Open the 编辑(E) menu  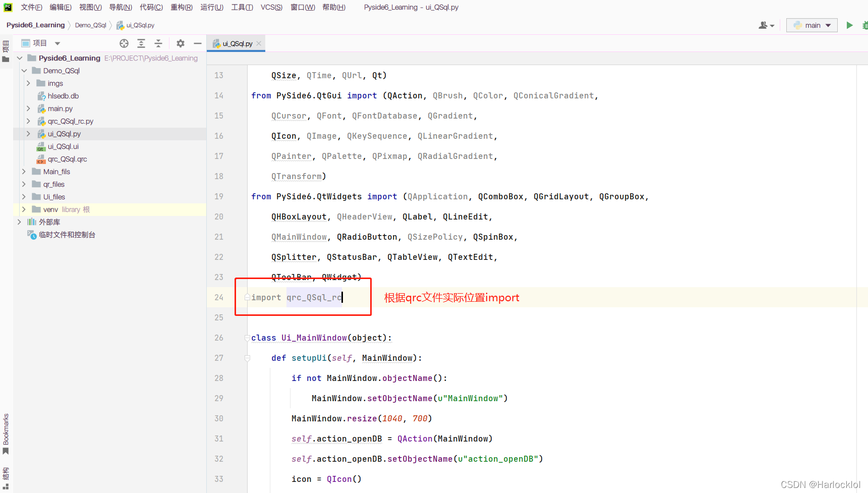tap(61, 7)
